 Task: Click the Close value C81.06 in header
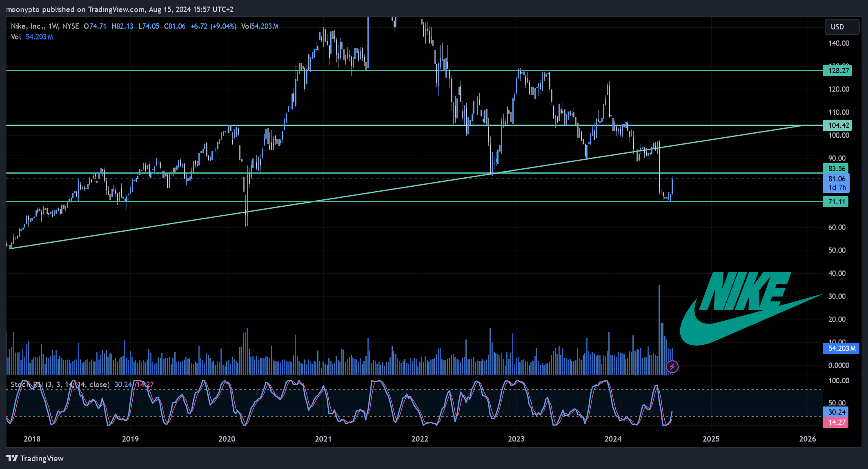click(x=175, y=26)
